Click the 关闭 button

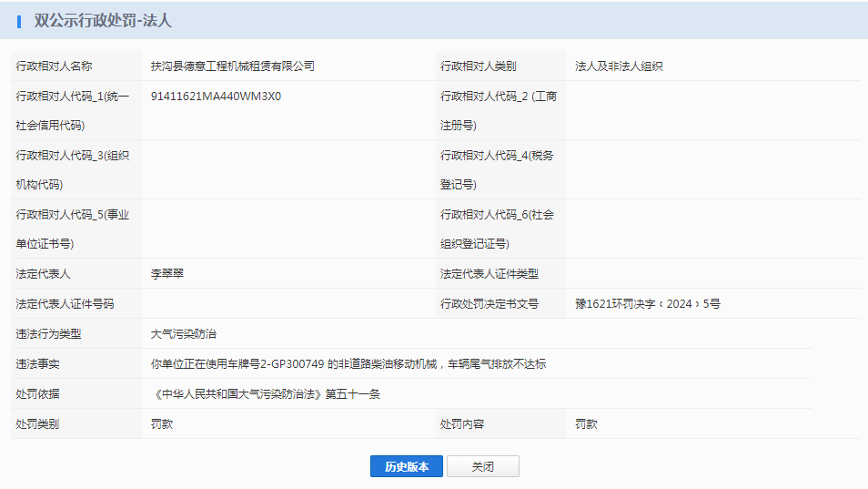[483, 466]
